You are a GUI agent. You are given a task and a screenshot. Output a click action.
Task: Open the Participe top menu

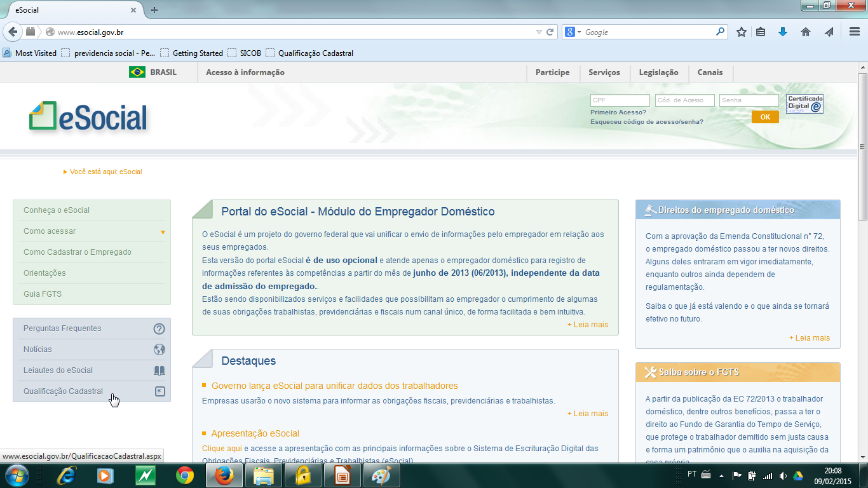553,72
